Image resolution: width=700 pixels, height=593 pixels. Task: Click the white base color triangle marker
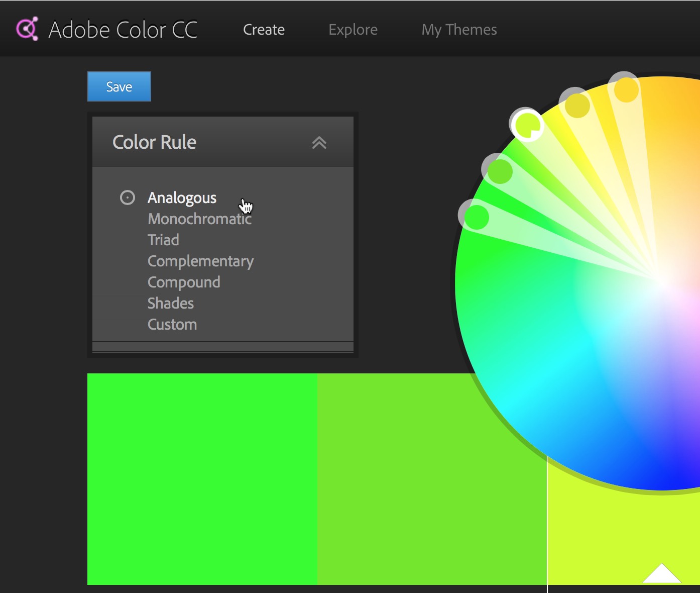pos(661,574)
